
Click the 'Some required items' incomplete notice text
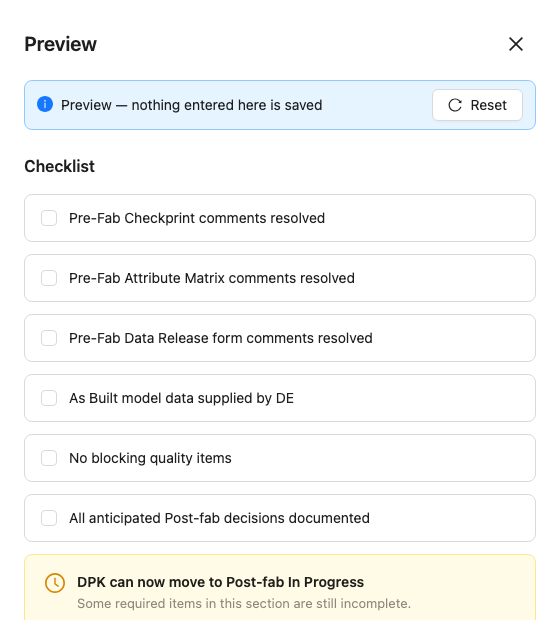[x=244, y=604]
